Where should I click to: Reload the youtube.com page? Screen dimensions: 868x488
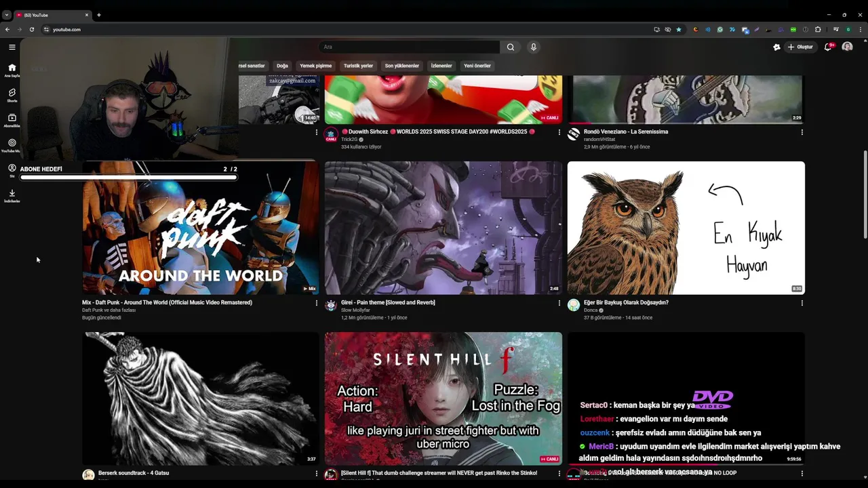coord(32,29)
